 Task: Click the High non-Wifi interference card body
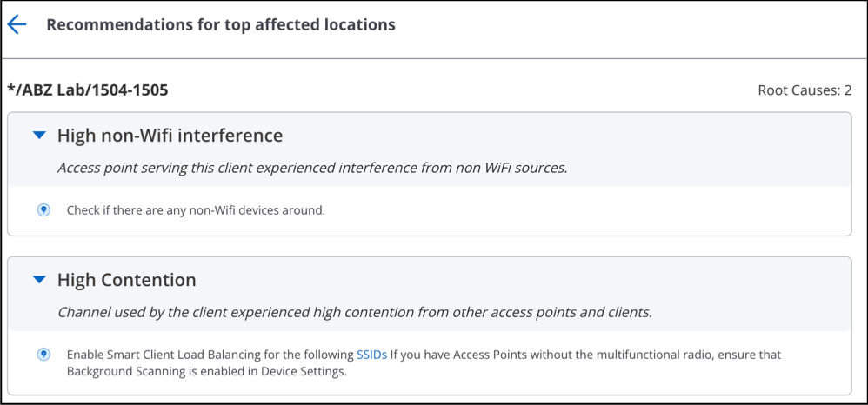[x=429, y=211]
